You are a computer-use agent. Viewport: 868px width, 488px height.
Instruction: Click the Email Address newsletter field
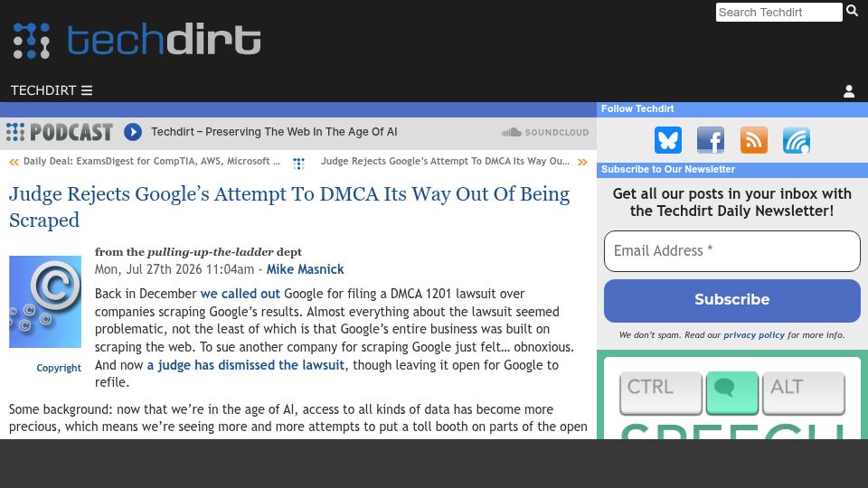point(731,251)
